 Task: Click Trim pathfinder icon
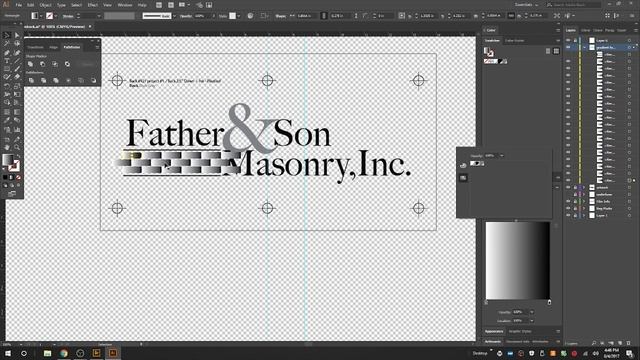point(43,80)
